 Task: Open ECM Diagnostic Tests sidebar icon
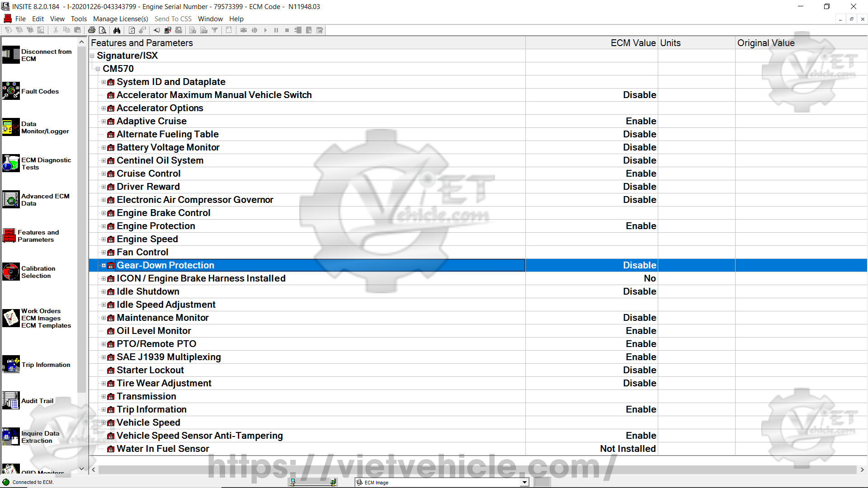click(11, 163)
